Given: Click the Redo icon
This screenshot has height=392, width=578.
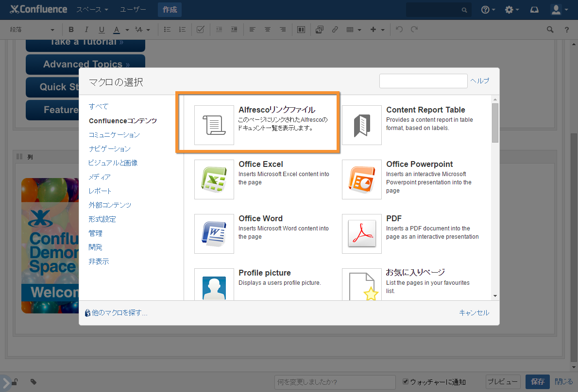Looking at the screenshot, I should pos(414,29).
